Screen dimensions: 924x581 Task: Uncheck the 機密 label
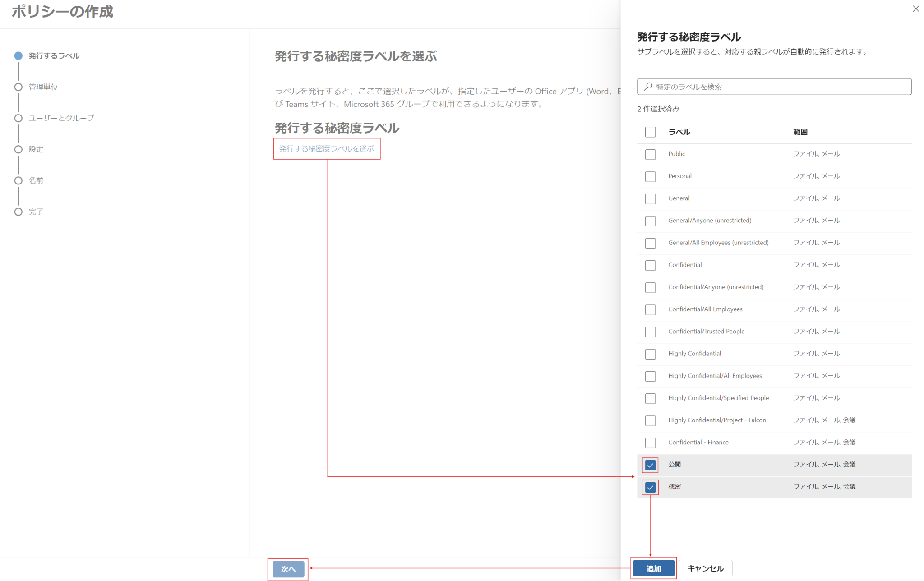tap(650, 487)
